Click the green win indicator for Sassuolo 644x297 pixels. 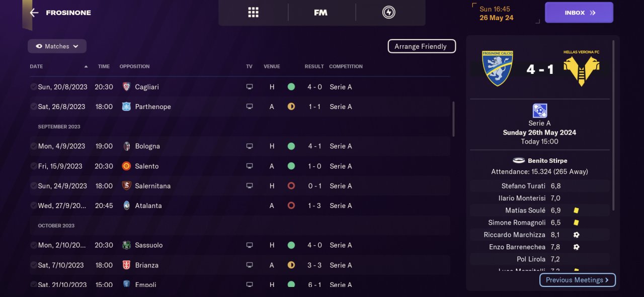coord(291,245)
